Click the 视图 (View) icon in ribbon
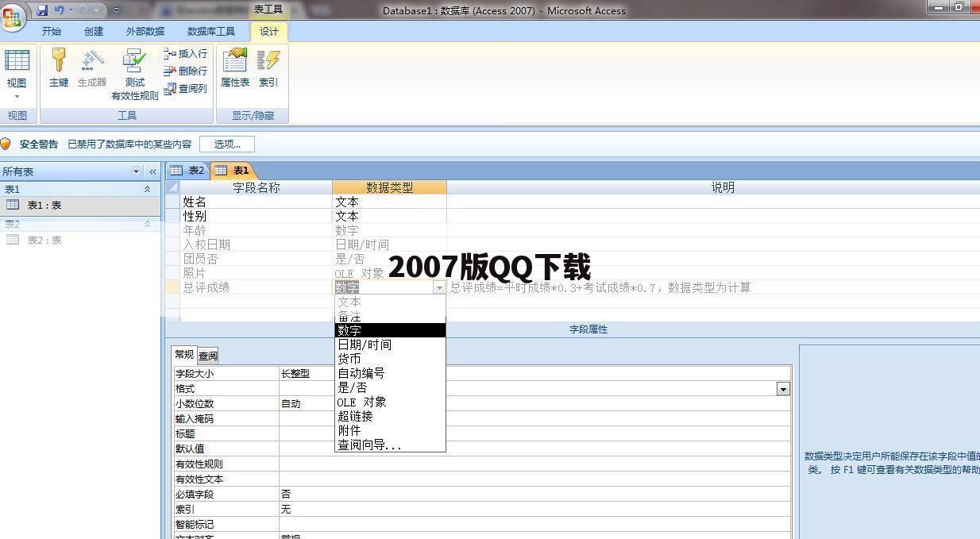This screenshot has width=980, height=539. pyautogui.click(x=17, y=61)
